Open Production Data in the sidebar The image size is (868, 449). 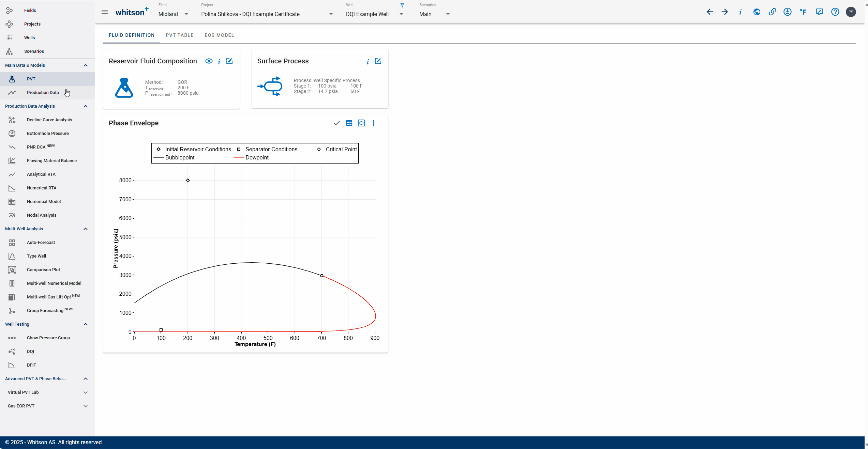[43, 92]
